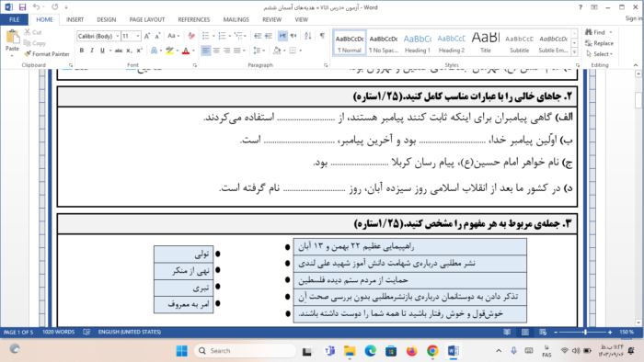Click the taskbar Search box
The image size is (644, 362).
click(246, 351)
